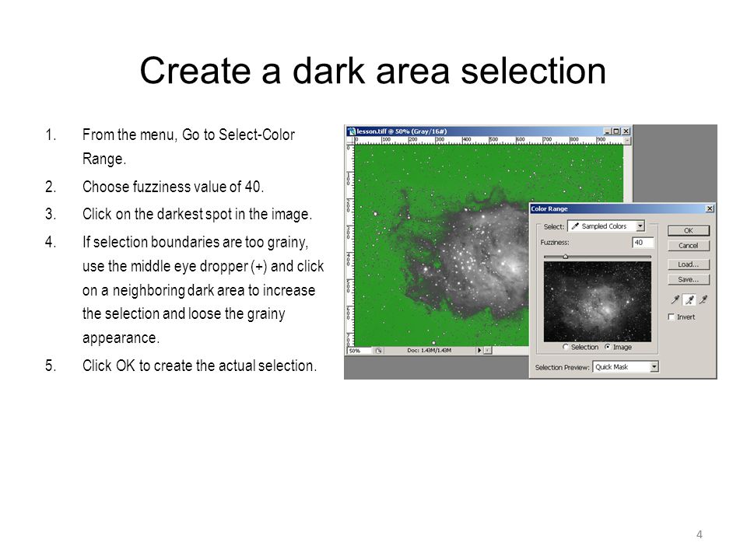Click the Color Range dialog title bar

pyautogui.click(x=622, y=208)
